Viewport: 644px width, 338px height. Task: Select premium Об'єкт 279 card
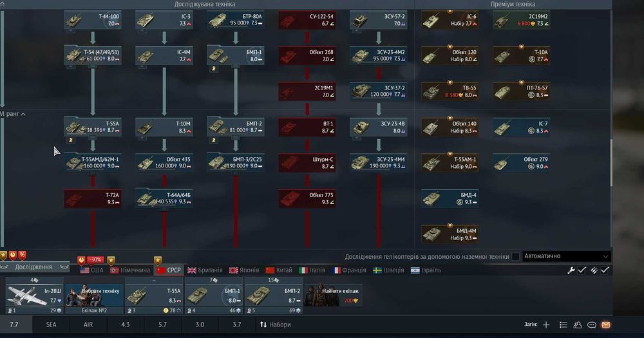click(x=522, y=163)
